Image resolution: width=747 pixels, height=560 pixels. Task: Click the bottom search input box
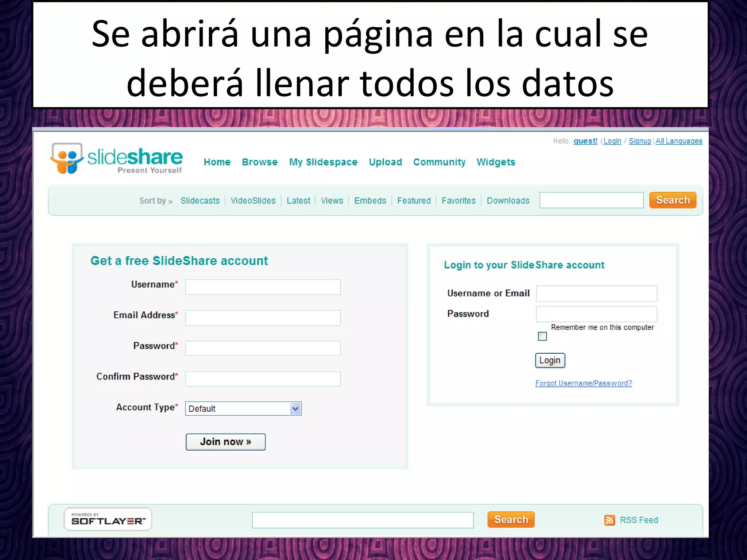(x=363, y=520)
